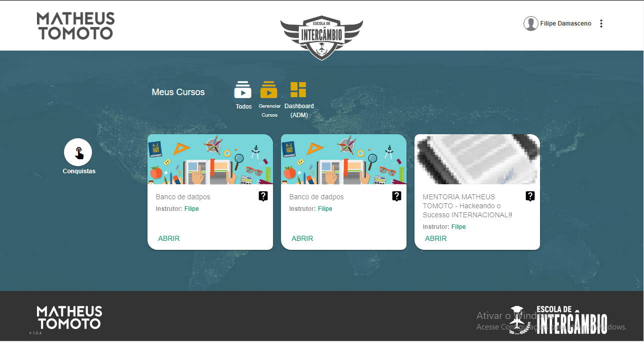Click the first Banco de dadpos thumbnail image
644x342 pixels.
click(x=210, y=159)
